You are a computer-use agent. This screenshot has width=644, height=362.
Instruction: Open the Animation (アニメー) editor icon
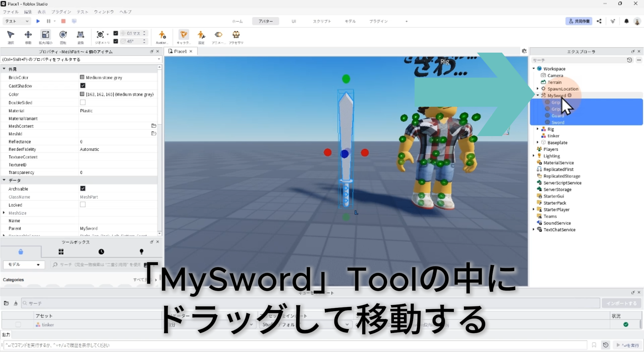218,35
